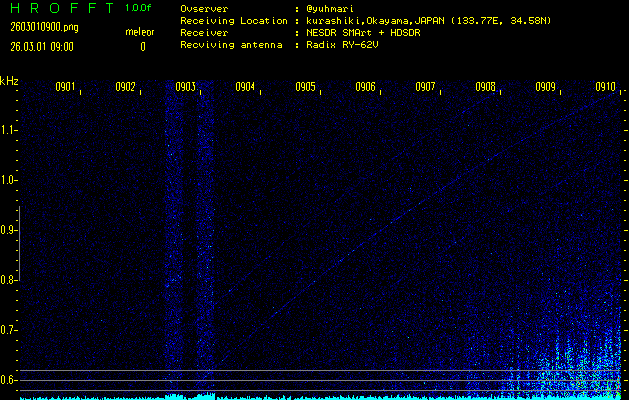Select the file name 2603010900.png
629x400 pixels.
click(x=45, y=27)
